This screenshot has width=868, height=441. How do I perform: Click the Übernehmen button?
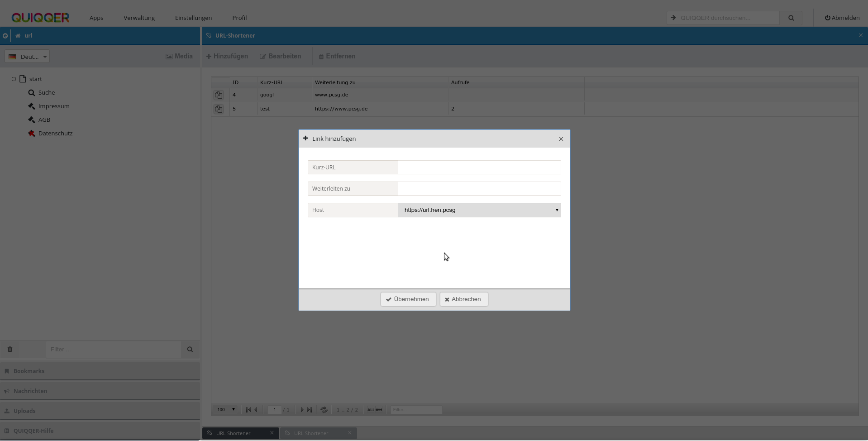coord(408,299)
